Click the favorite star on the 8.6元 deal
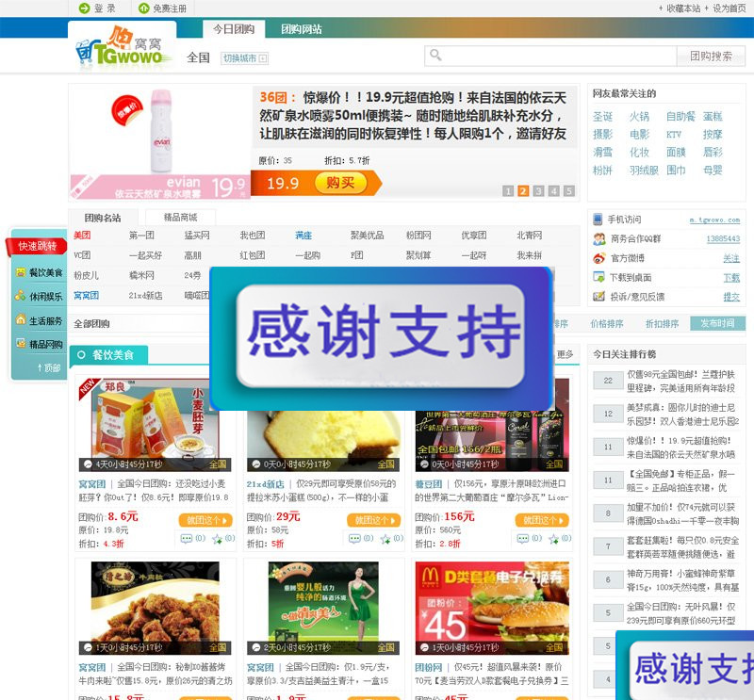The image size is (754, 700). click(x=218, y=539)
